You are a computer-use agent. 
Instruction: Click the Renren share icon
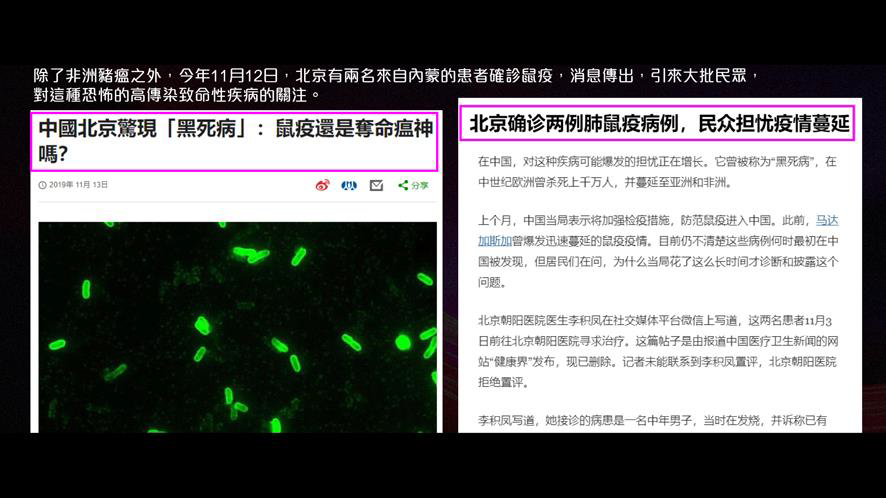point(349,185)
